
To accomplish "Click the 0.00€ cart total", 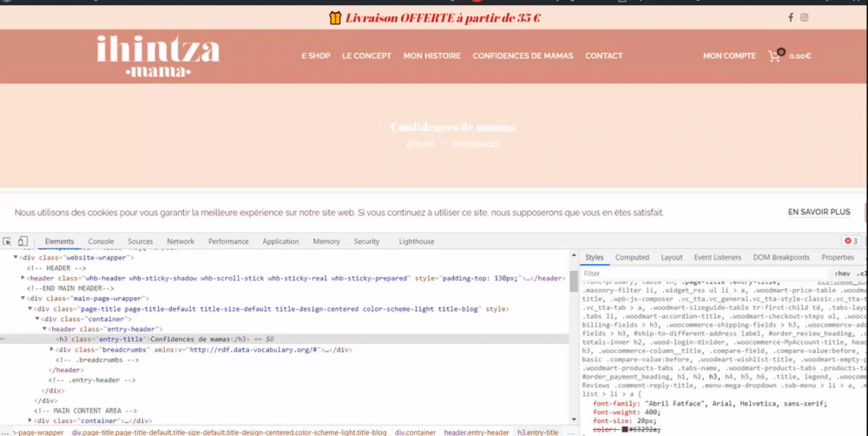I will click(x=800, y=56).
